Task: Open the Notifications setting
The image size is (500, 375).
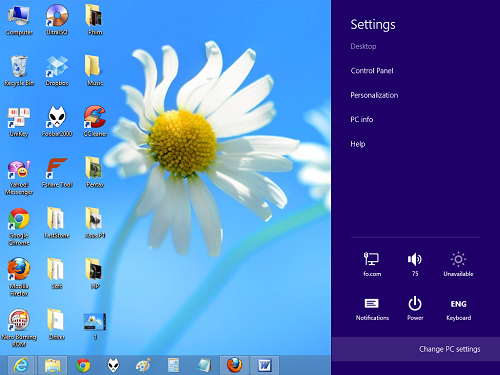Action: coord(372,308)
